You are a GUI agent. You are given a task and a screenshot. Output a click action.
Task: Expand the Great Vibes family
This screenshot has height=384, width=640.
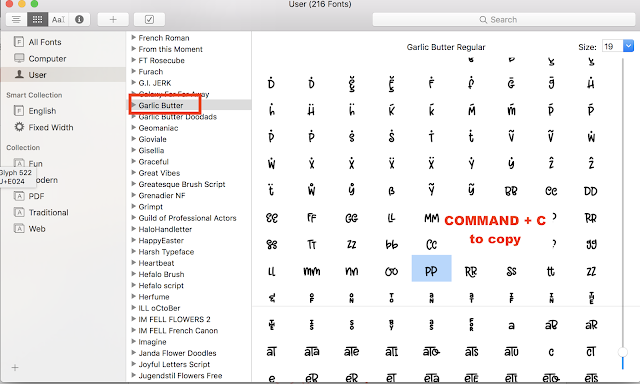tap(133, 173)
